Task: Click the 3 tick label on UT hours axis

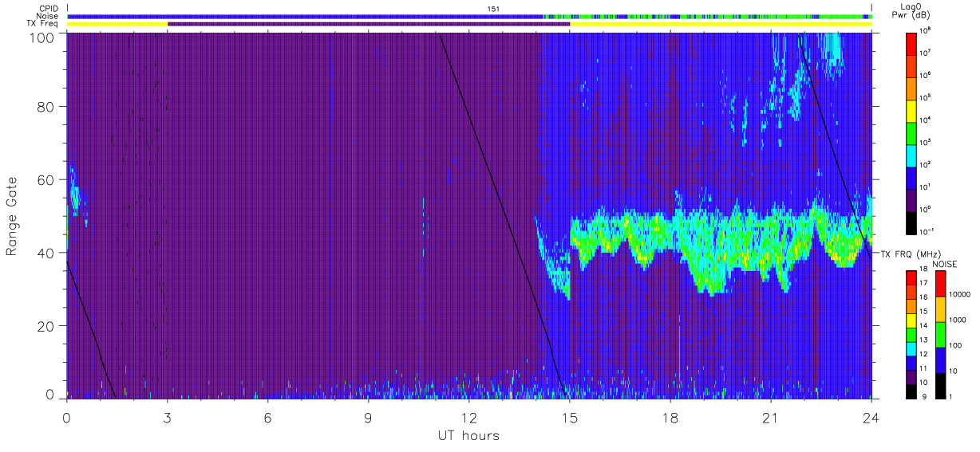Action: coord(168,418)
